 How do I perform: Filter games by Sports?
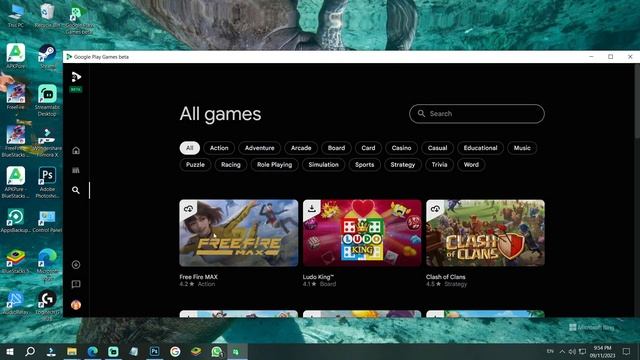click(x=364, y=164)
